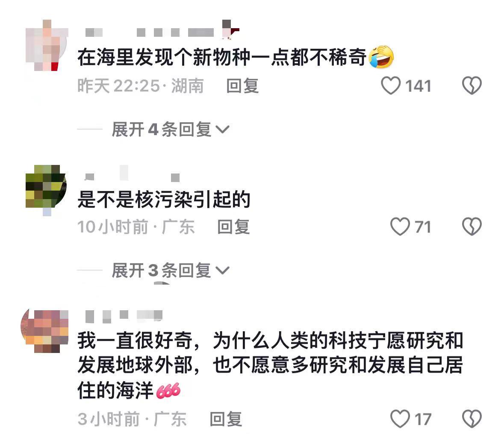Like the ocean research comment with 17 likes

click(400, 419)
